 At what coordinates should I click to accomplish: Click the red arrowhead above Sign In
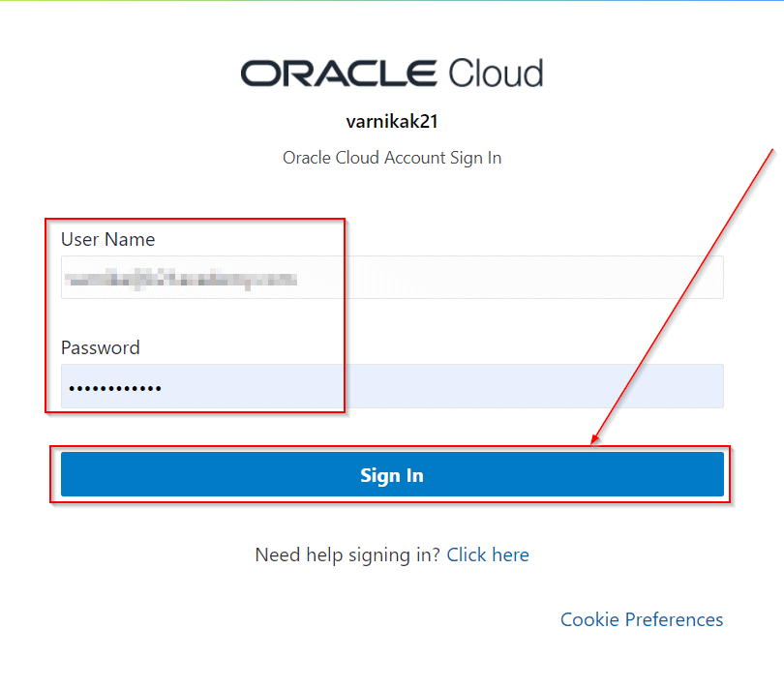pos(595,439)
